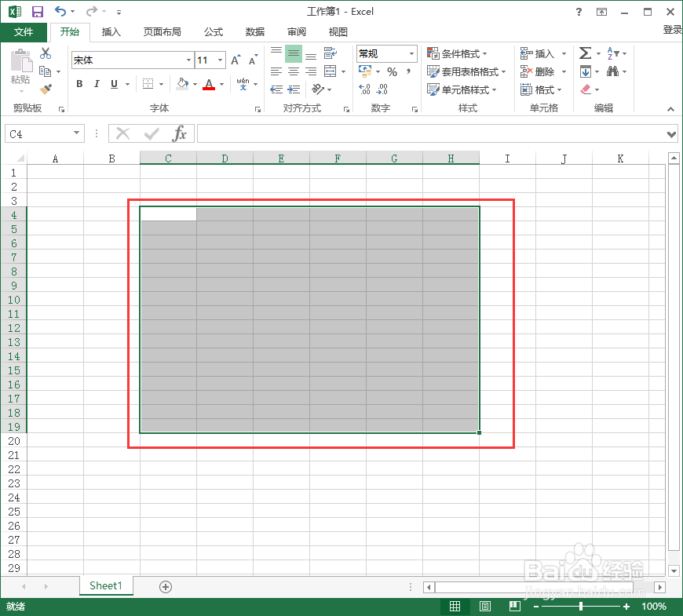Copy selection with the Copy icon
Screen dimensions: 683x616
coord(46,71)
